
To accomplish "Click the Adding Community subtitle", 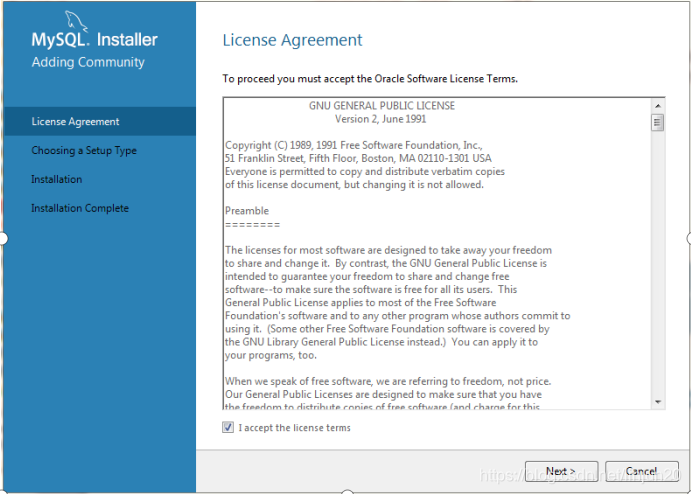I will point(88,62).
